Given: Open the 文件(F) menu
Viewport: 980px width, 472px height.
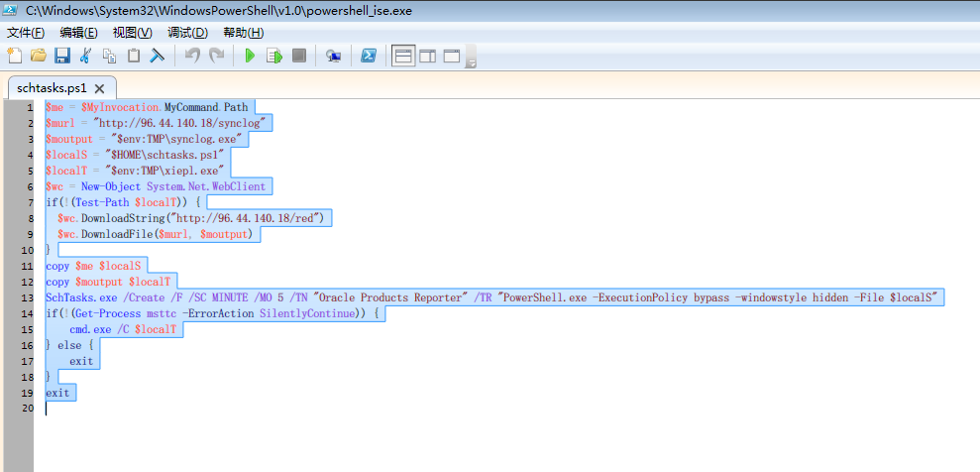Looking at the screenshot, I should coord(26,33).
